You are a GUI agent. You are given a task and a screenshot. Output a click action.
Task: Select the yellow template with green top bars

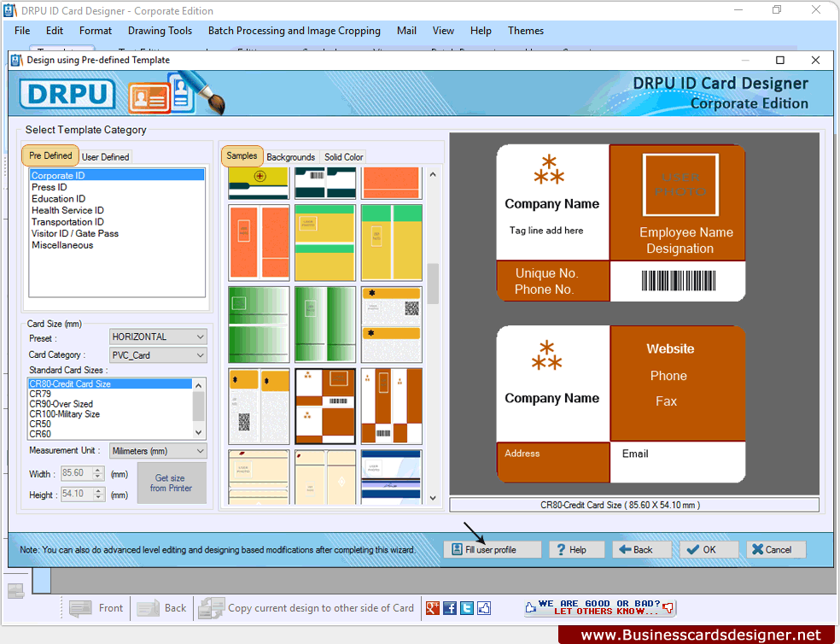point(392,243)
